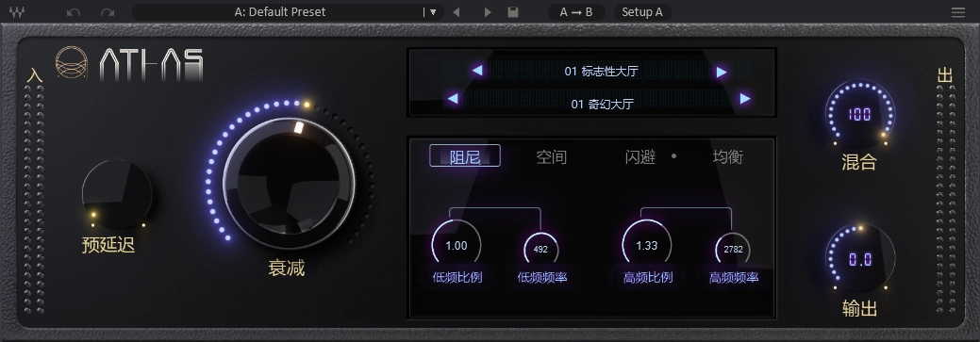
Task: Redo the last change
Action: [108, 12]
